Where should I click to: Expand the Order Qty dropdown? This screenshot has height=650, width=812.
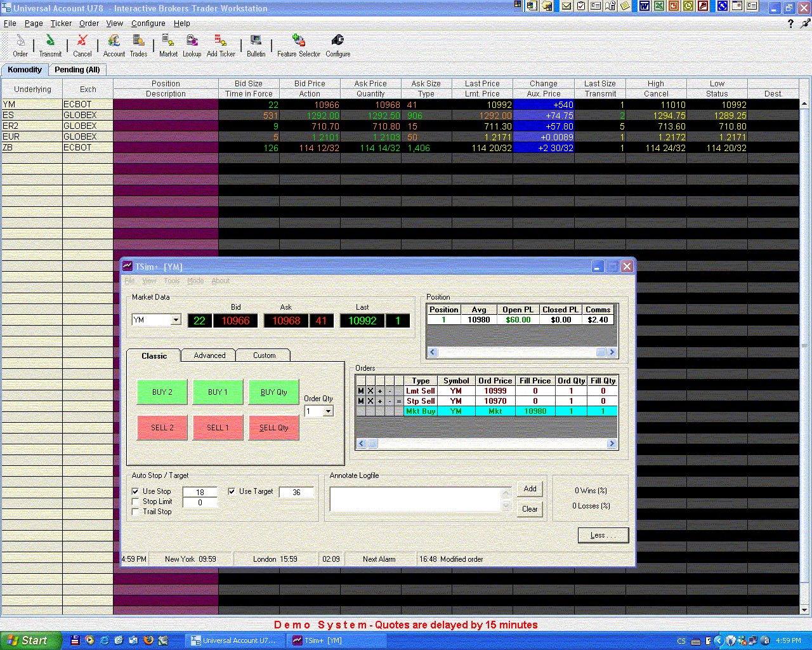328,411
